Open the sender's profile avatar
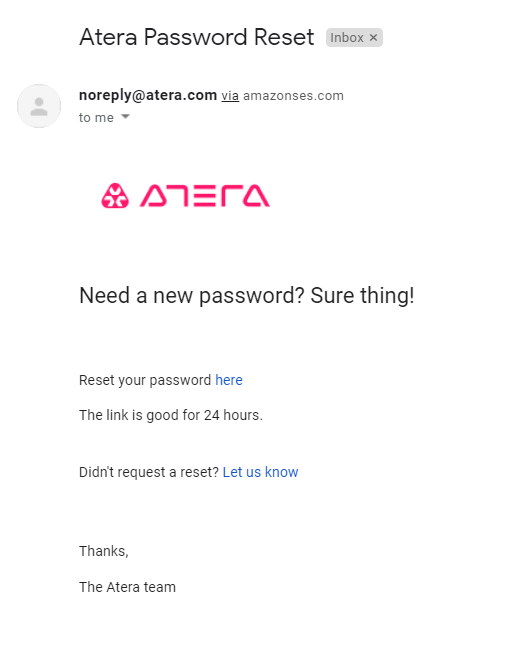This screenshot has height=649, width=506. coord(39,106)
